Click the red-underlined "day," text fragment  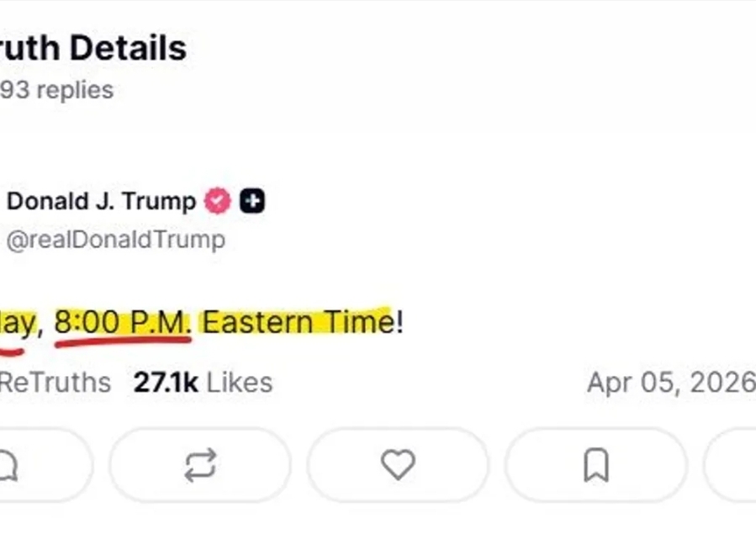pyautogui.click(x=15, y=323)
